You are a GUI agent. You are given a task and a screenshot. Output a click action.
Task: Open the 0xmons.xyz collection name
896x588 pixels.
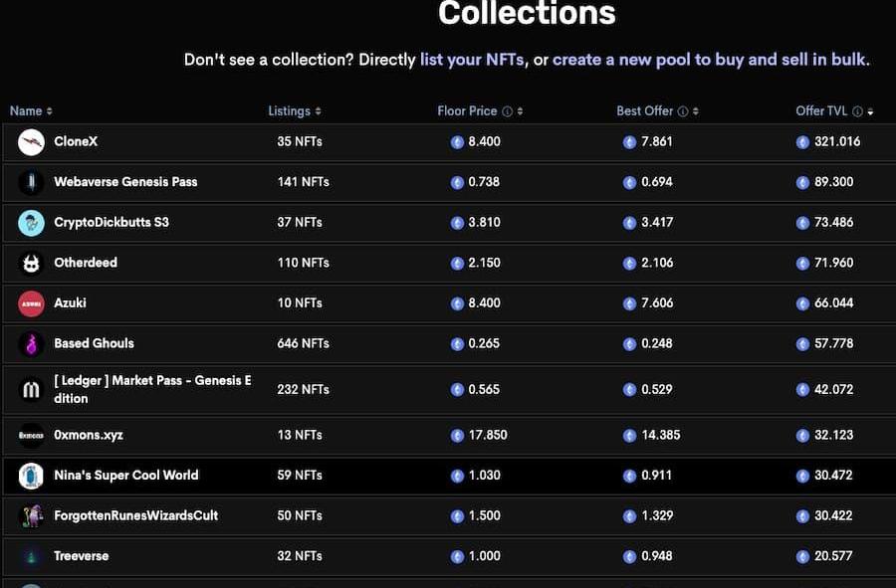(x=89, y=435)
